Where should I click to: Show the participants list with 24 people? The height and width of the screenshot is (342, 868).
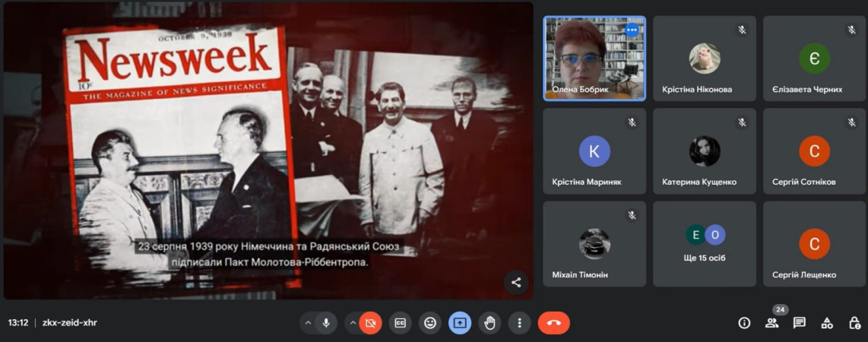pos(771,323)
